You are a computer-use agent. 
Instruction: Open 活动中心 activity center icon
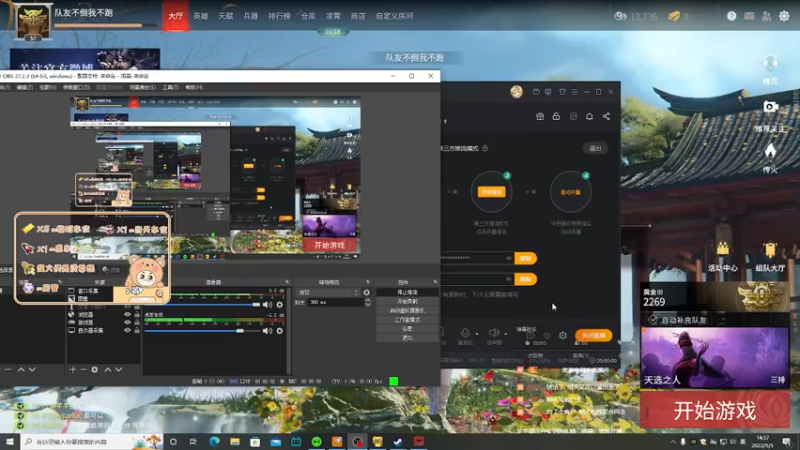(x=722, y=257)
